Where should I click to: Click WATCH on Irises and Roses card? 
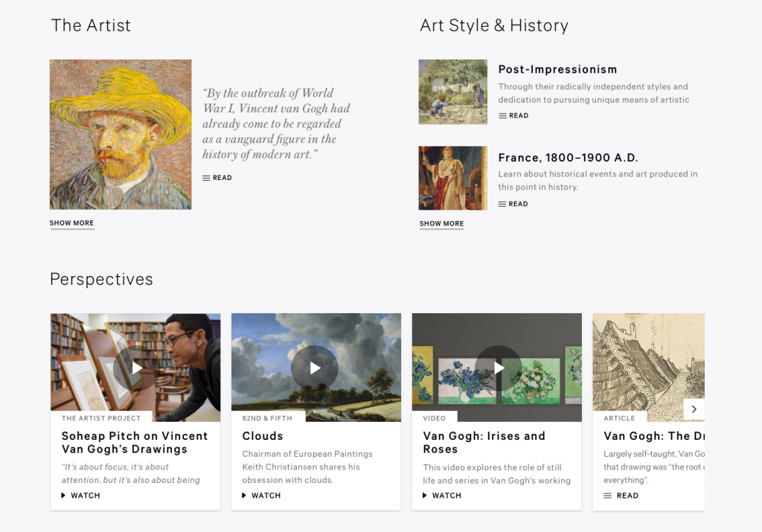[442, 496]
